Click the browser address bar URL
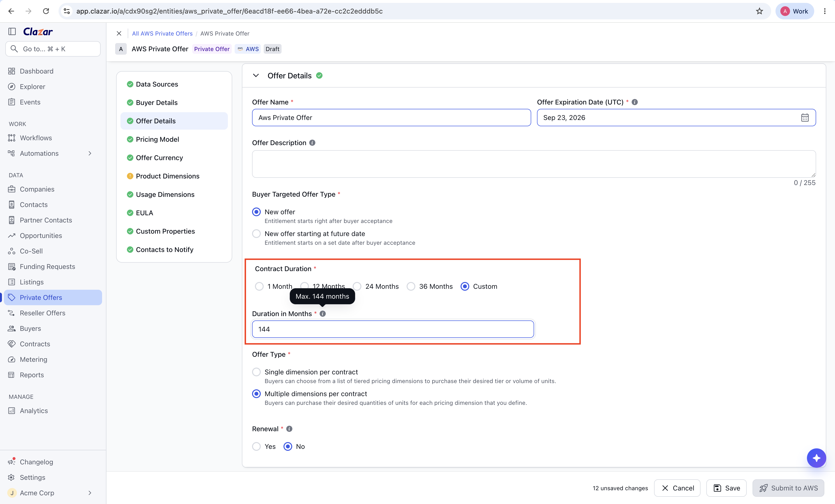The height and width of the screenshot is (504, 835). click(x=229, y=11)
